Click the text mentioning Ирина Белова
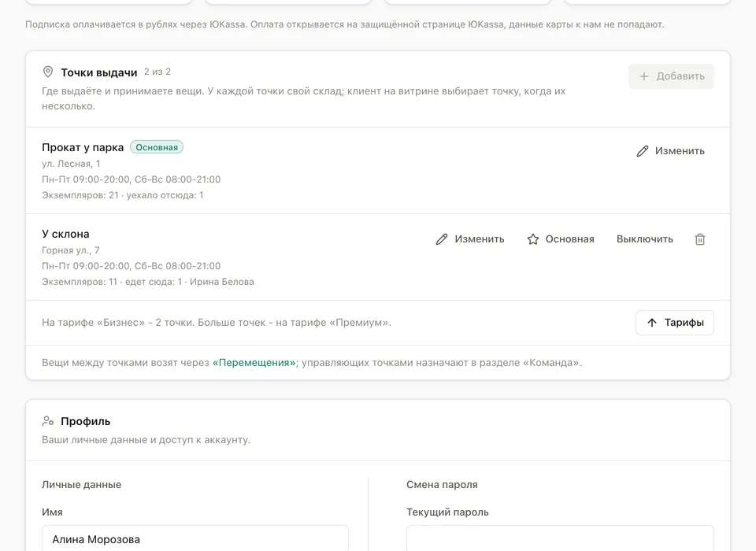The image size is (756, 551). (x=148, y=282)
